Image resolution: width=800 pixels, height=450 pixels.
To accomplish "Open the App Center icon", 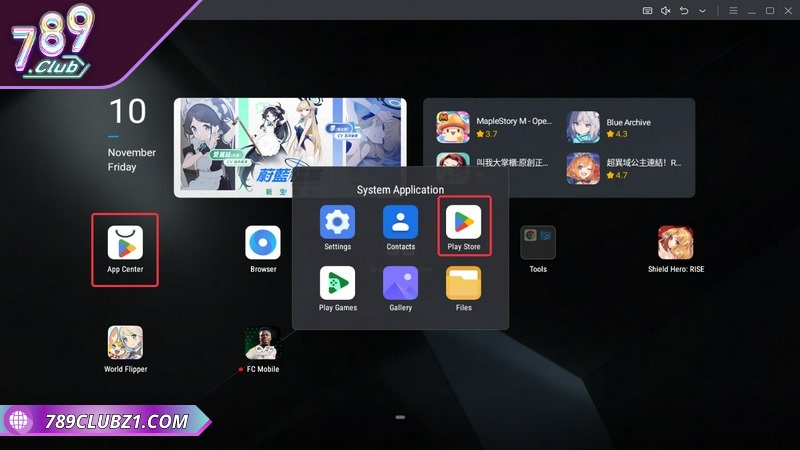I will tap(125, 243).
